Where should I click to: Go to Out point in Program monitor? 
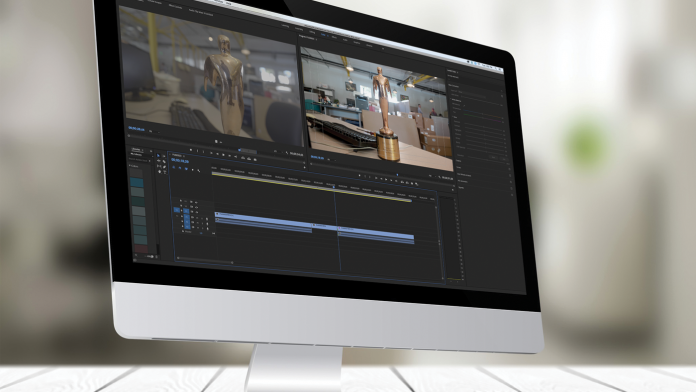click(x=396, y=181)
